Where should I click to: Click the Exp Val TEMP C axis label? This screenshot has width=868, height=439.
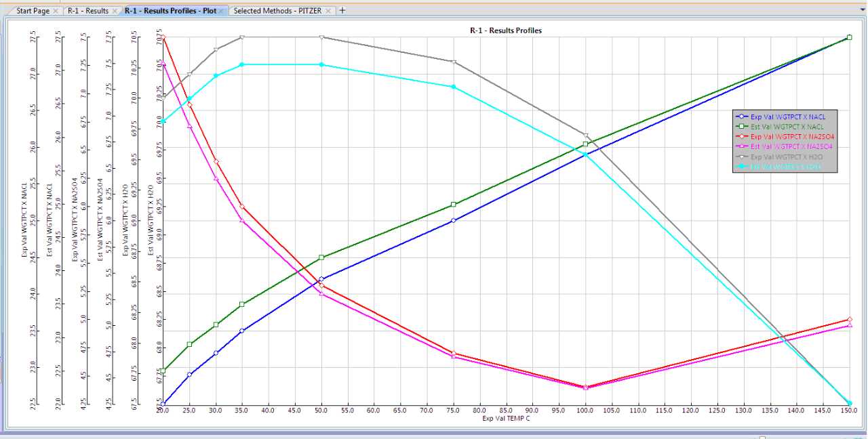click(x=506, y=419)
